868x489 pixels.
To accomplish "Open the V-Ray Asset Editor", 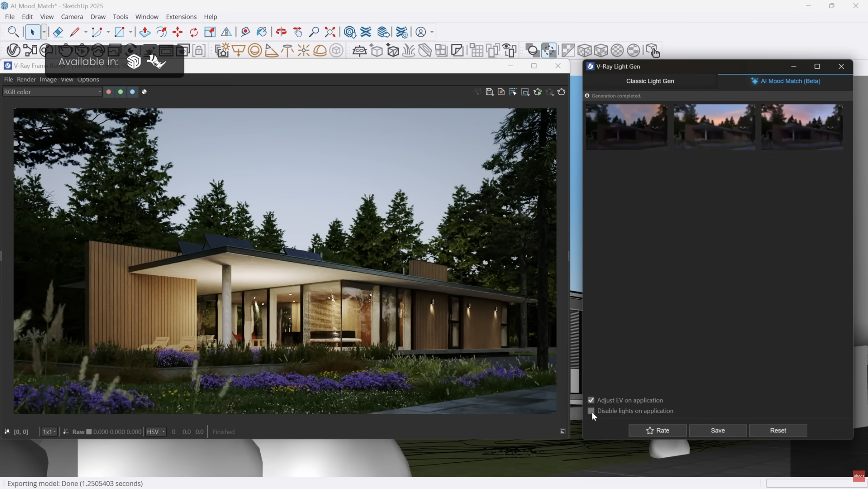I will tap(13, 51).
